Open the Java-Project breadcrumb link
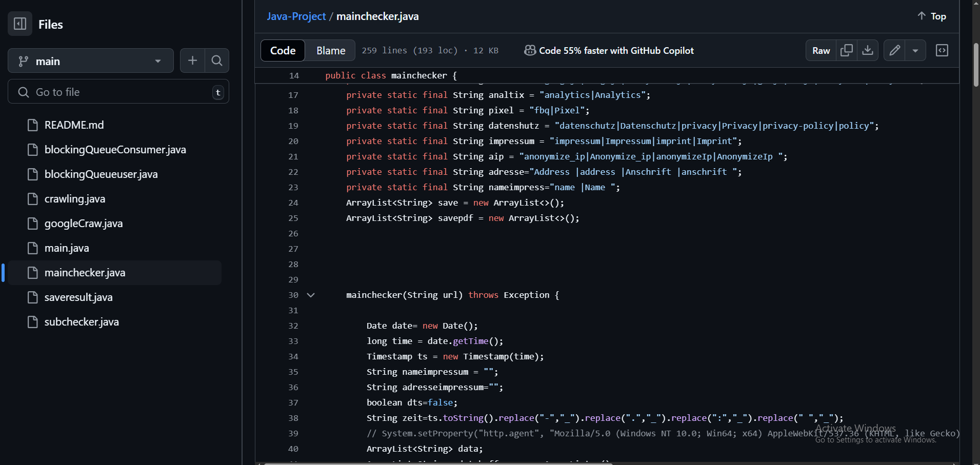 tap(296, 16)
